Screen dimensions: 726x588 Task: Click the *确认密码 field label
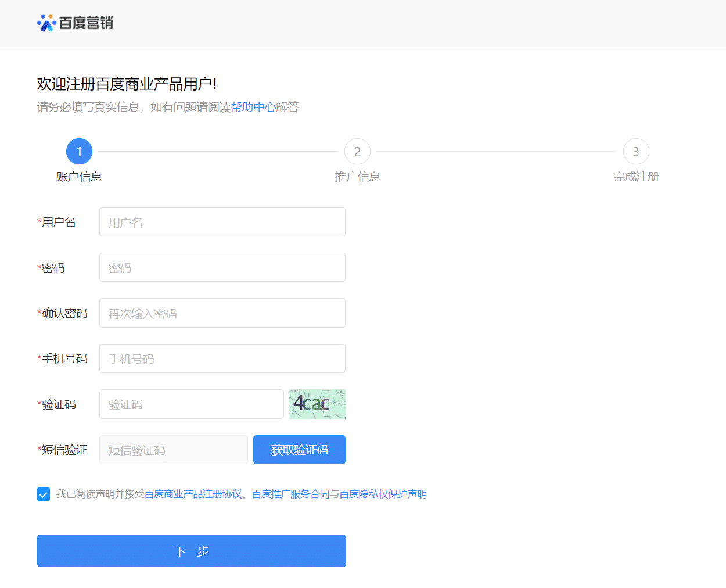62,313
